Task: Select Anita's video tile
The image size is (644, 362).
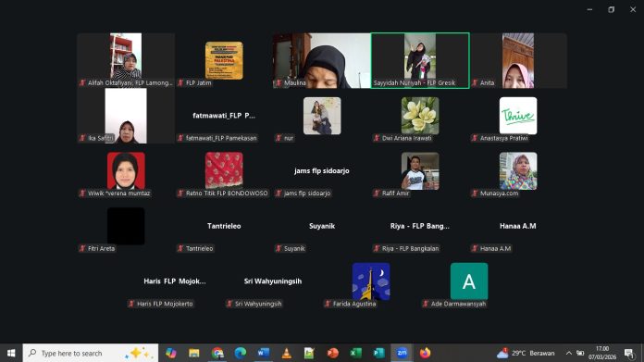Action: click(x=518, y=60)
